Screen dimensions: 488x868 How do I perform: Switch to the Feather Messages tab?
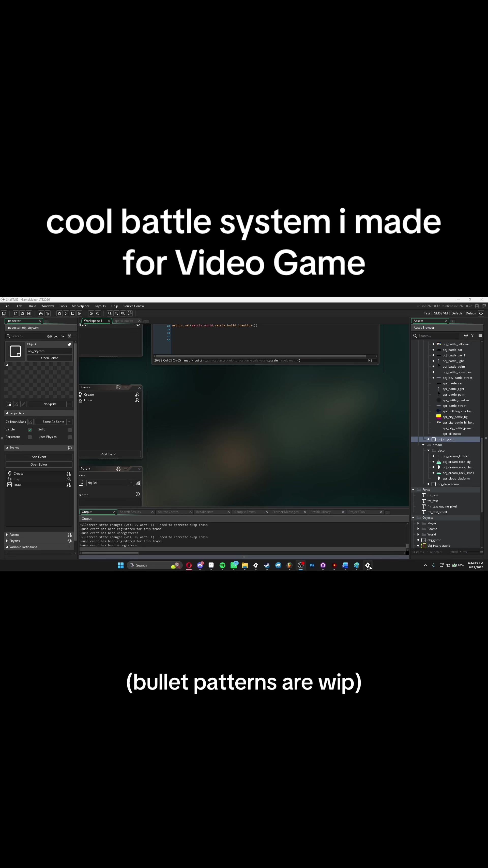click(x=285, y=512)
